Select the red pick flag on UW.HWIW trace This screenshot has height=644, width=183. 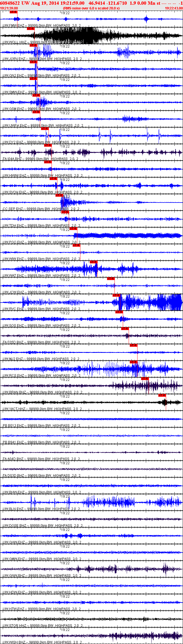tap(48, 162)
